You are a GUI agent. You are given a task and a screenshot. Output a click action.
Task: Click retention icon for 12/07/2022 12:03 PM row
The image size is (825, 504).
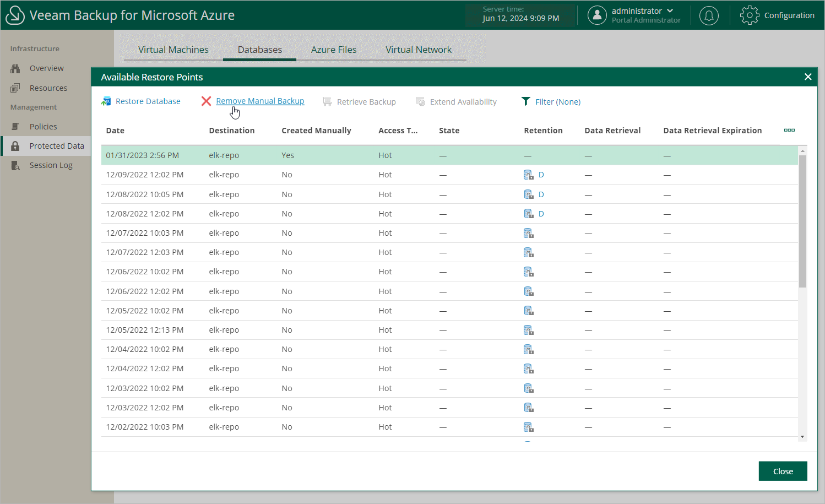pyautogui.click(x=529, y=252)
